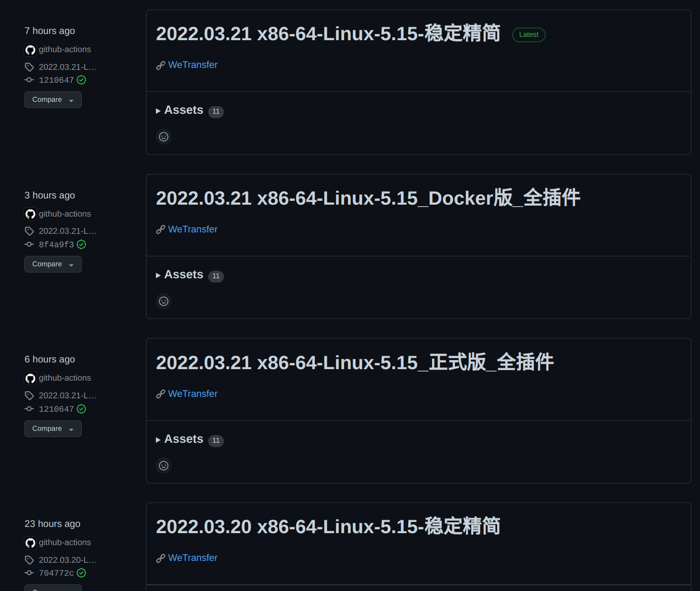700x591 pixels.
Task: Open Compare dropdown for 6 hours ago release
Action: coord(53,429)
